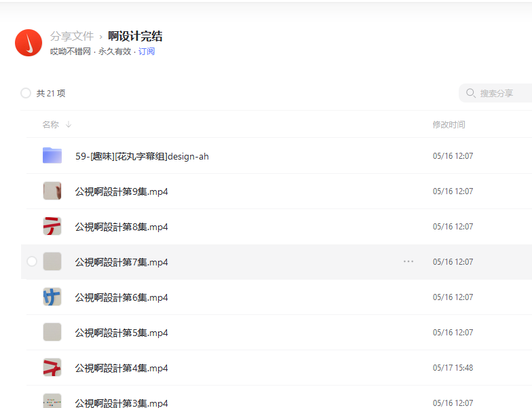This screenshot has height=408, width=532.
Task: Open the file 公視啊設計第3集.mp4
Action: pyautogui.click(x=121, y=403)
